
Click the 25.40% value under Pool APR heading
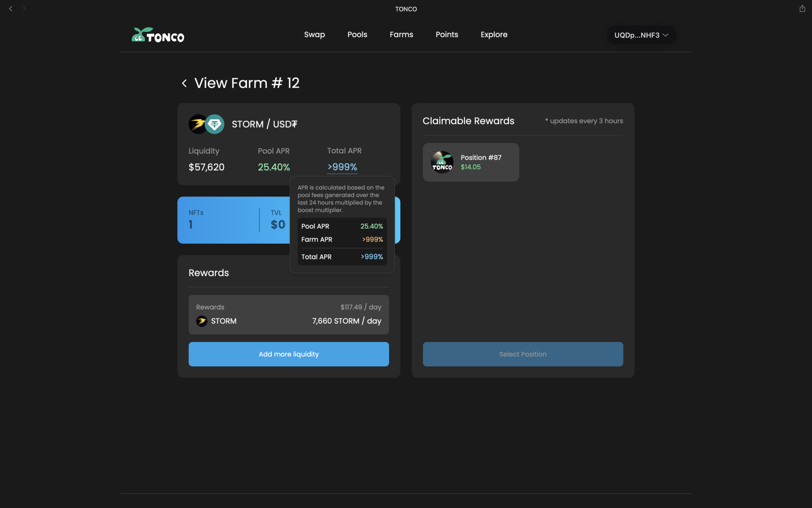(x=274, y=167)
